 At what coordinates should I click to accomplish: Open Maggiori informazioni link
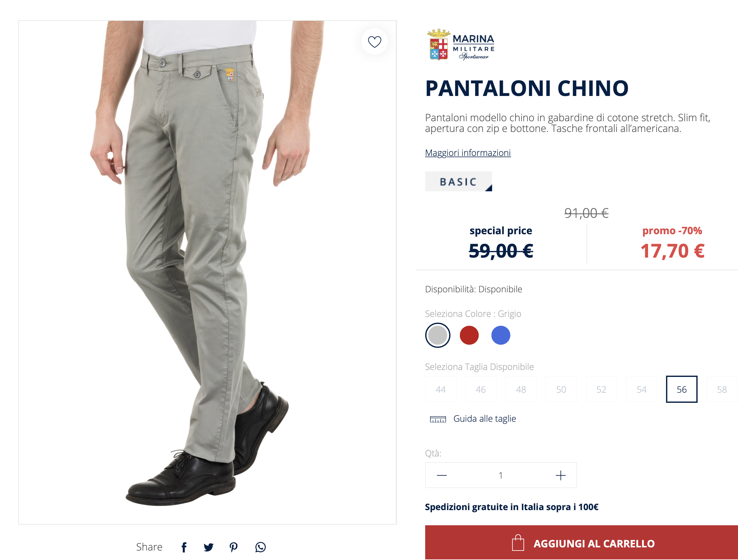pos(468,153)
